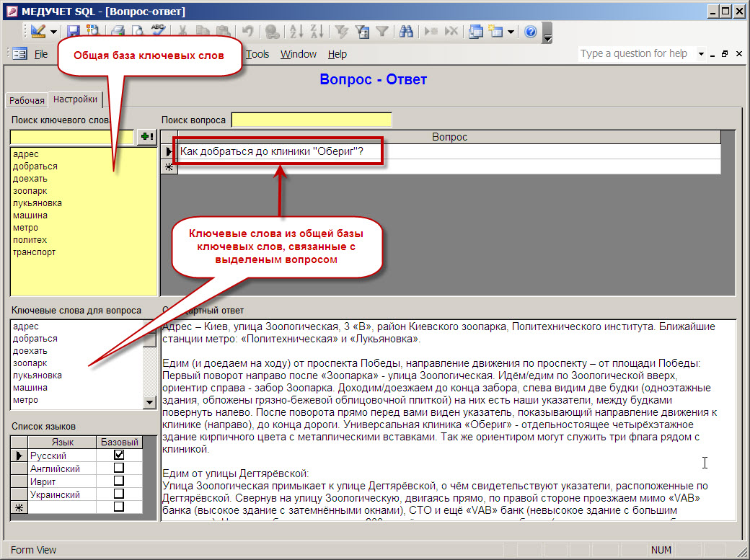Click the Delete Record toolbar icon
The width and height of the screenshot is (750, 560).
(451, 32)
